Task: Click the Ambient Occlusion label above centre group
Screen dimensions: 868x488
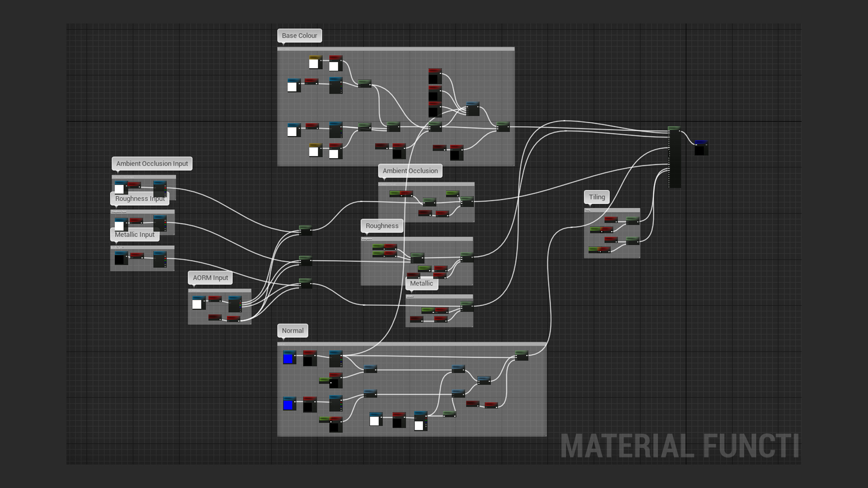Action: (x=410, y=171)
